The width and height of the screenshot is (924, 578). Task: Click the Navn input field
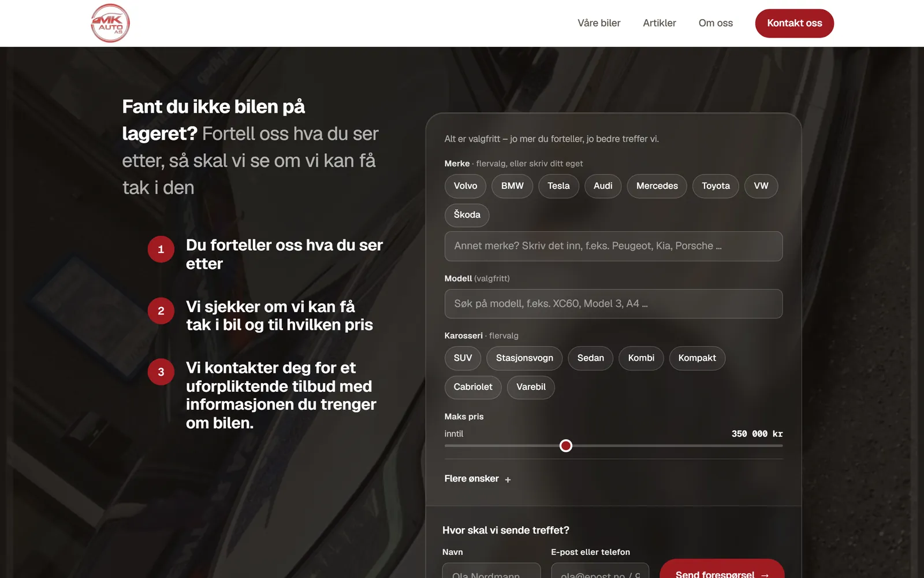[x=491, y=570]
